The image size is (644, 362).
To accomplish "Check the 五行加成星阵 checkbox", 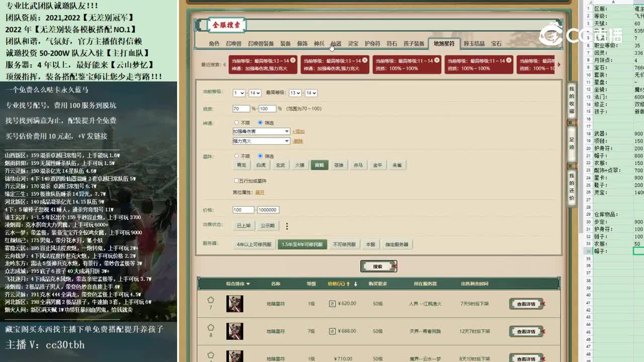I will pos(235,181).
